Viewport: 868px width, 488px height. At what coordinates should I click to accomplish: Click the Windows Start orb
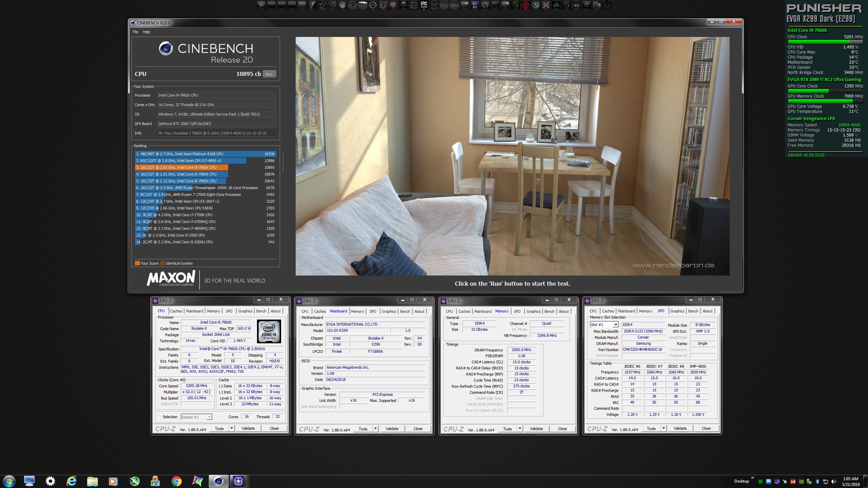click(x=9, y=481)
